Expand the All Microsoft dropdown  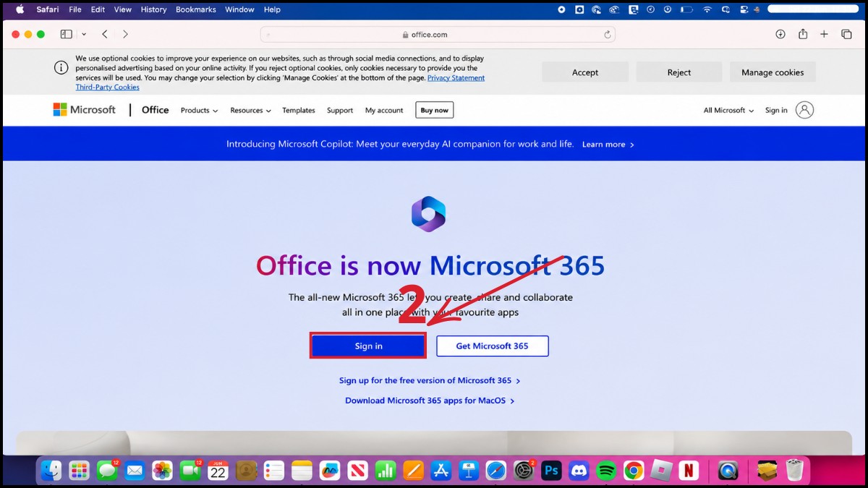coord(728,111)
